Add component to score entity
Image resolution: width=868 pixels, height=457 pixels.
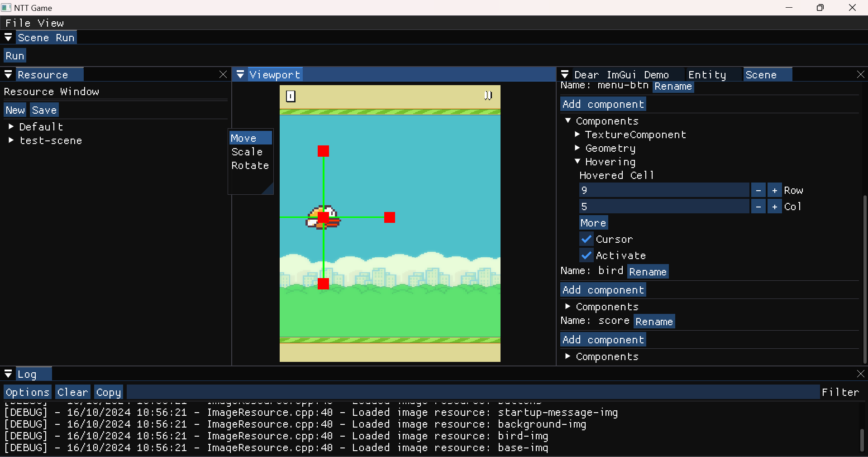tap(603, 340)
